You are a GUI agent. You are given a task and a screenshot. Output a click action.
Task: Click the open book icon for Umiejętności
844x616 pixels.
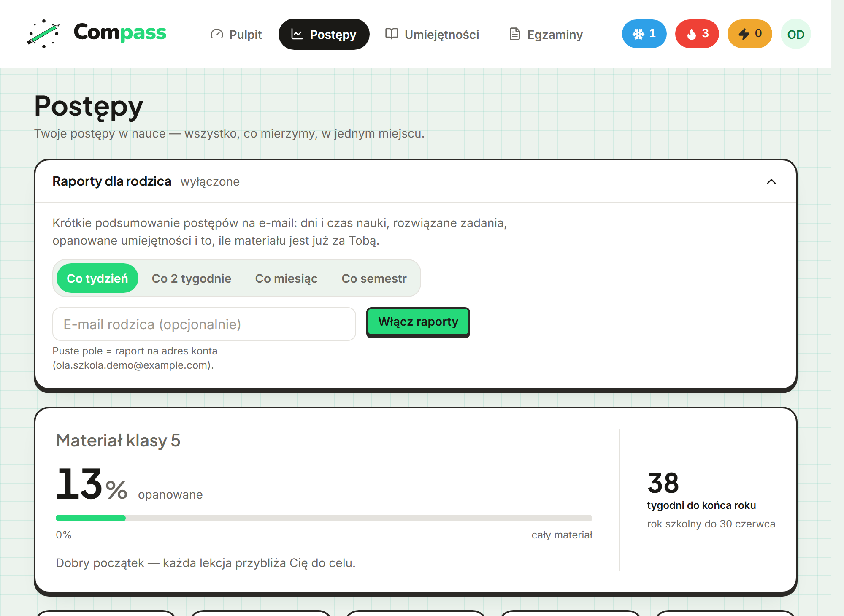pos(392,34)
